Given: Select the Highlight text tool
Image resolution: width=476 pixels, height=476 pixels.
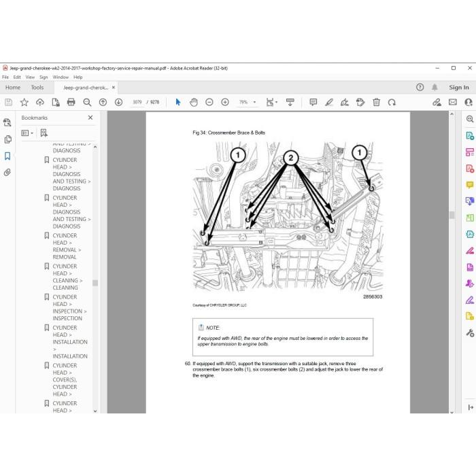Looking at the screenshot, I should (328, 102).
